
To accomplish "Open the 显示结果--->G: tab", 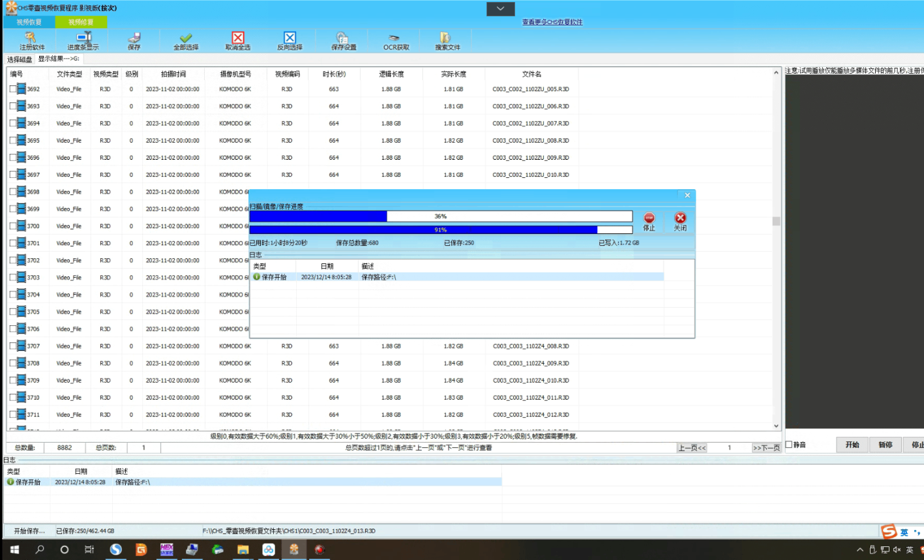I will (x=59, y=59).
